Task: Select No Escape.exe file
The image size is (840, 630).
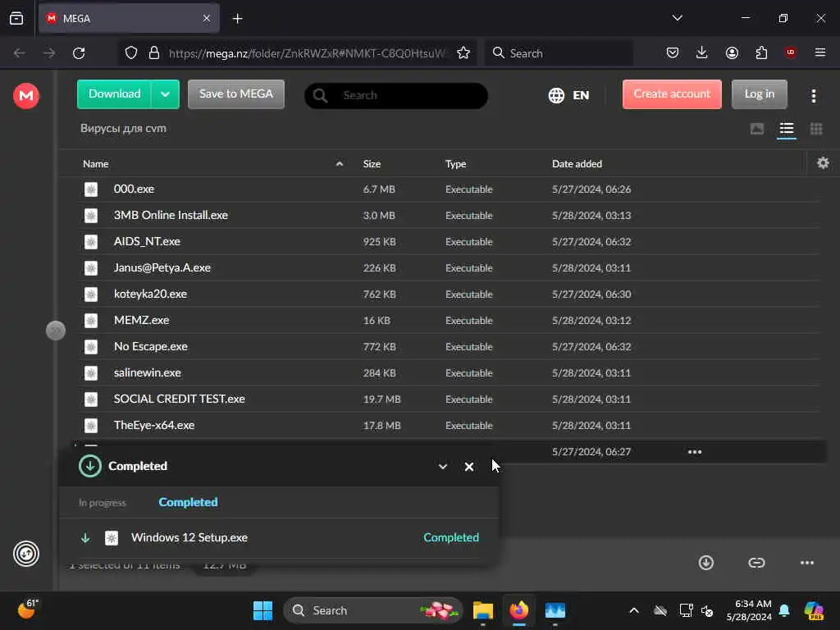Action: (x=450, y=347)
